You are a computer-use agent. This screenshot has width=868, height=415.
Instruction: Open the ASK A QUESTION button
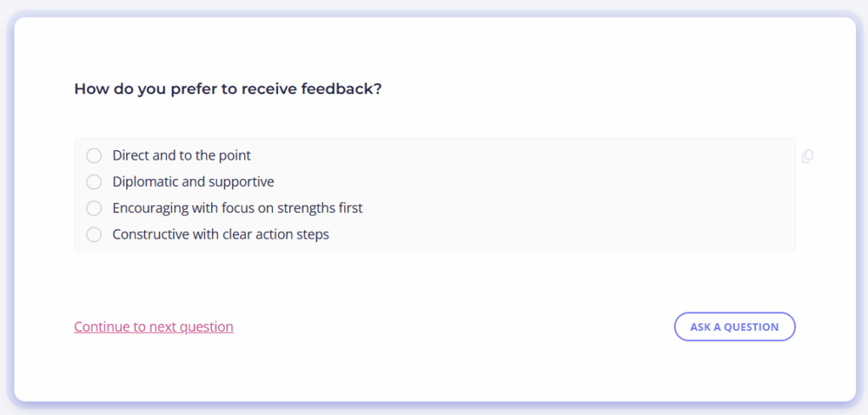click(x=735, y=327)
